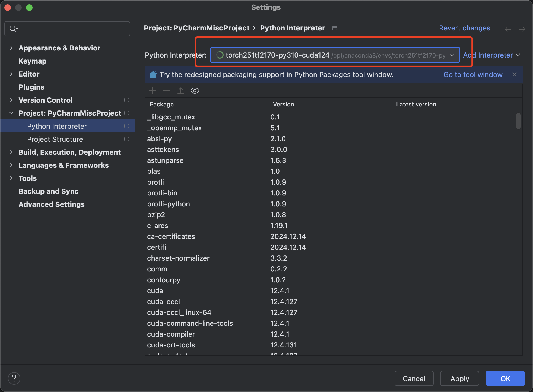This screenshot has height=392, width=533.
Task: Click the help question mark button
Action: [x=14, y=378]
